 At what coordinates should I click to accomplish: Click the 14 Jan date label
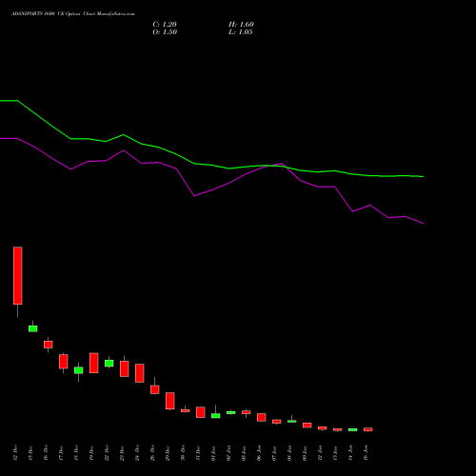pyautogui.click(x=350, y=452)
